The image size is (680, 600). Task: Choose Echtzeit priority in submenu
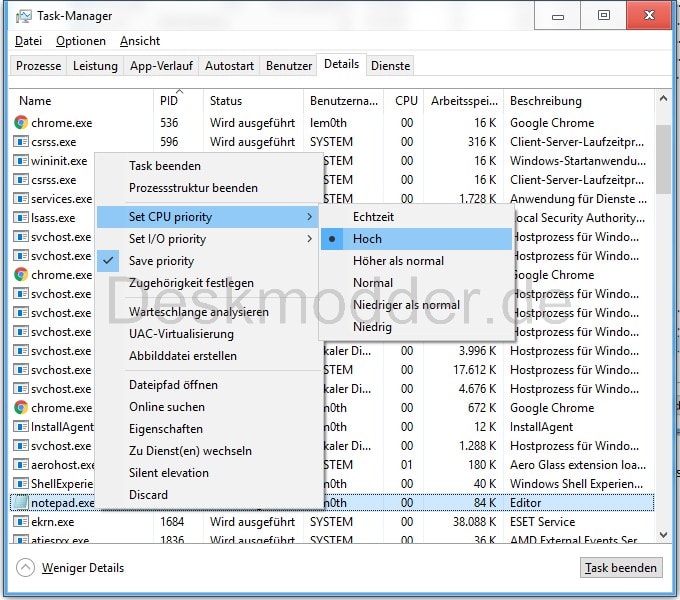click(373, 217)
